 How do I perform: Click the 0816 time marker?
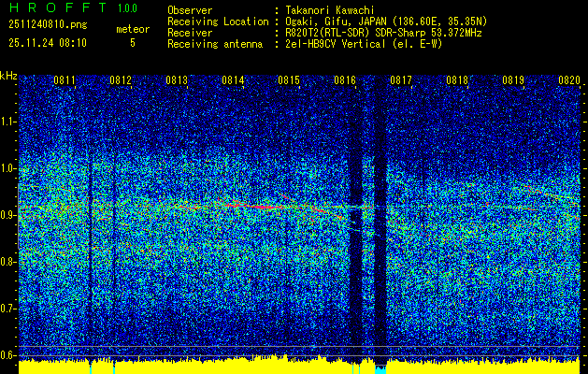(345, 79)
